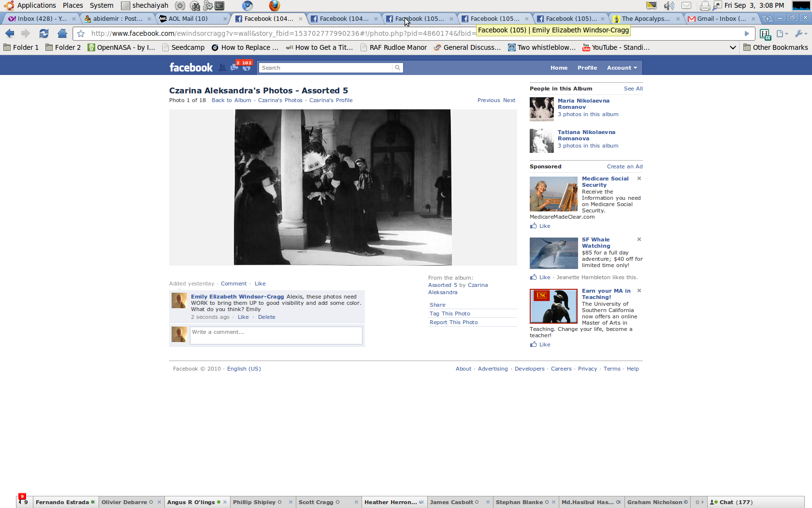
Task: Click the search magnifier icon on Facebook
Action: tap(397, 68)
